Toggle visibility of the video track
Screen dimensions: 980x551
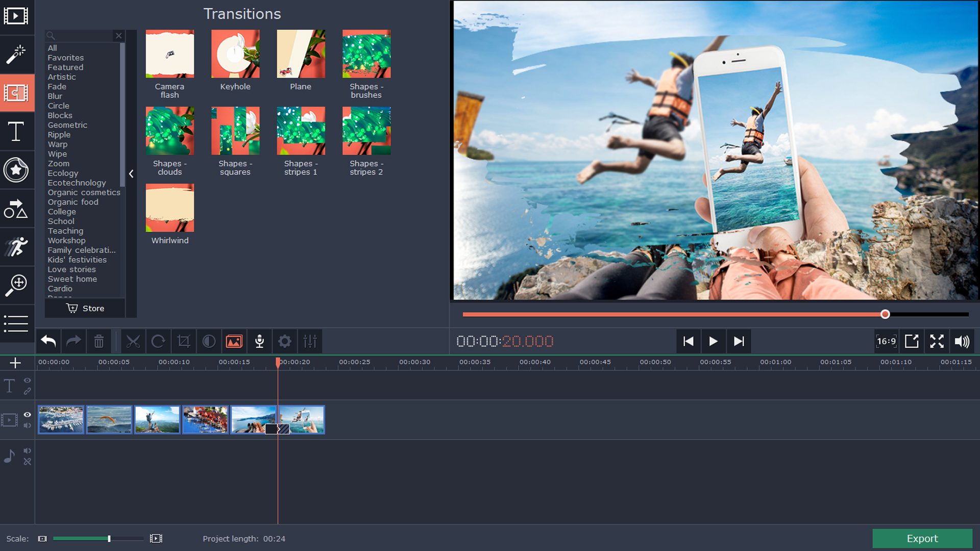click(28, 414)
